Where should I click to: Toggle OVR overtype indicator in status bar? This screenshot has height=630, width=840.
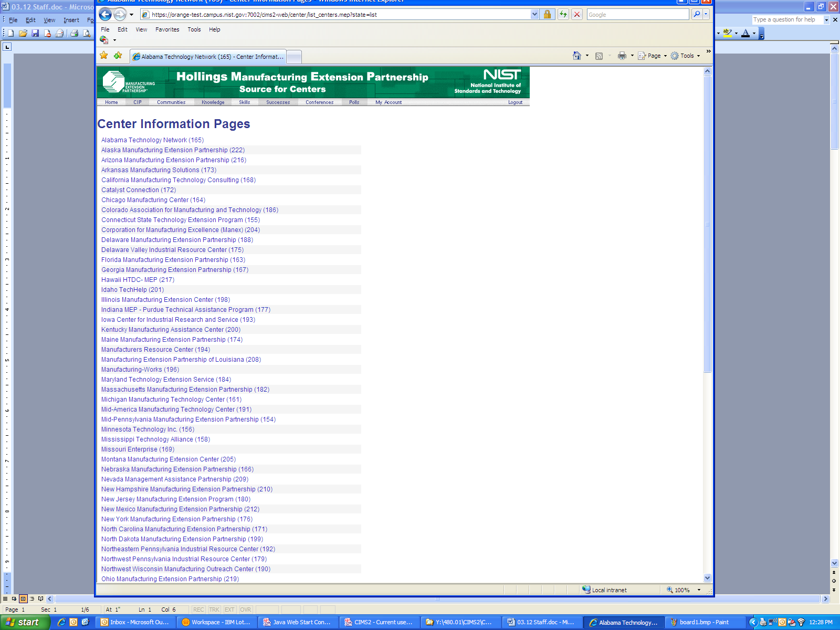(246, 610)
